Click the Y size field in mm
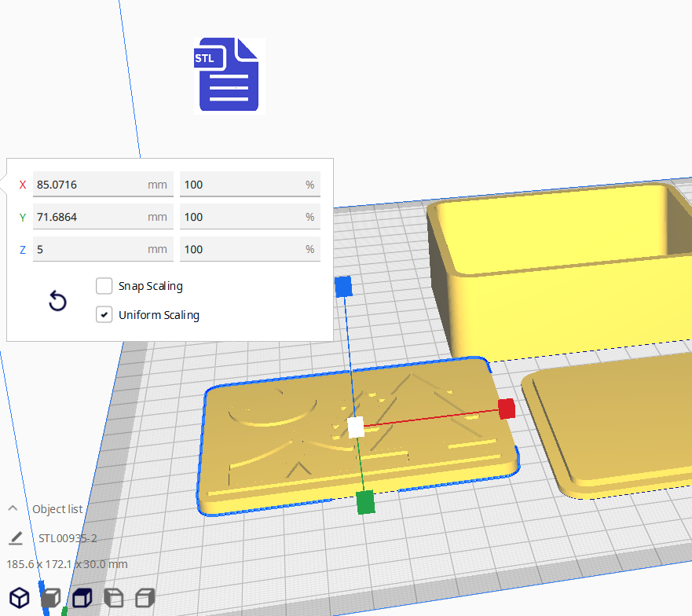692x616 pixels. pyautogui.click(x=90, y=217)
